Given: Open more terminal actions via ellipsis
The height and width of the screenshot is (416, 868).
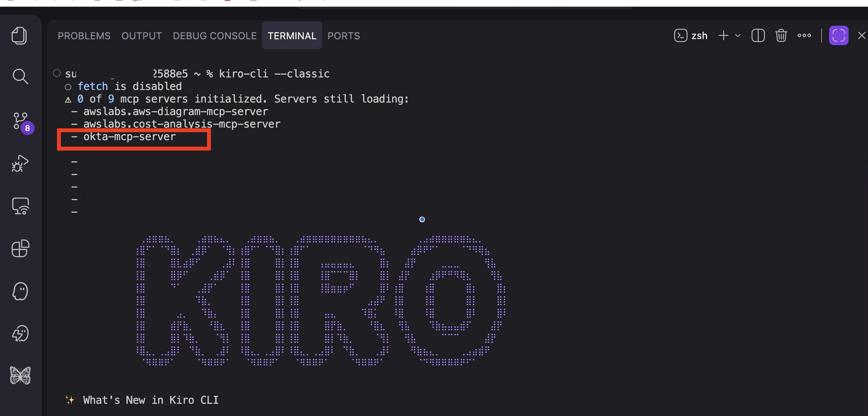Looking at the screenshot, I should [x=804, y=35].
